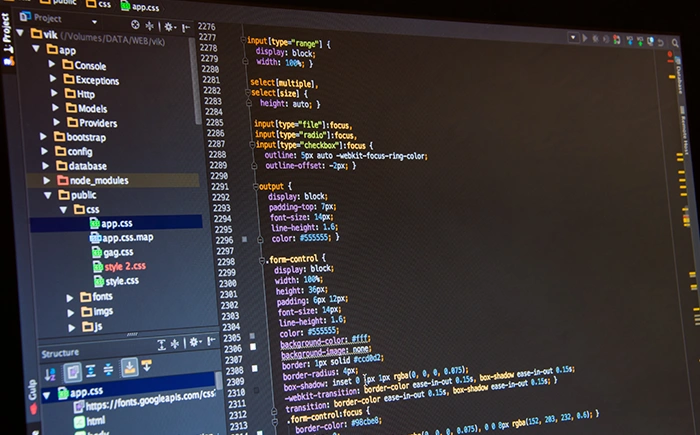This screenshot has height=435, width=700.
Task: Expand the node_modules folder
Action: 47,180
